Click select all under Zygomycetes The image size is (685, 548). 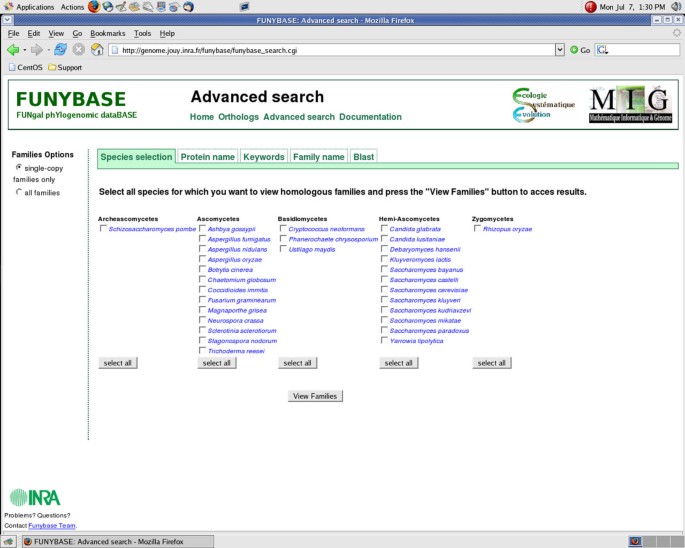pos(491,363)
